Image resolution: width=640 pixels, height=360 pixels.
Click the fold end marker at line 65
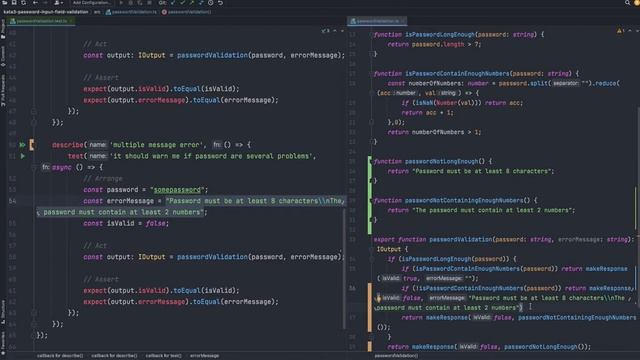coord(34,335)
